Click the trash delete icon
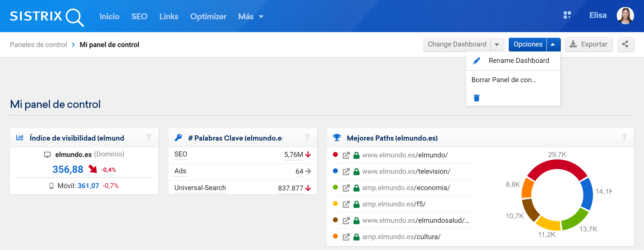Screen dimensions: 644x250 pos(477,98)
